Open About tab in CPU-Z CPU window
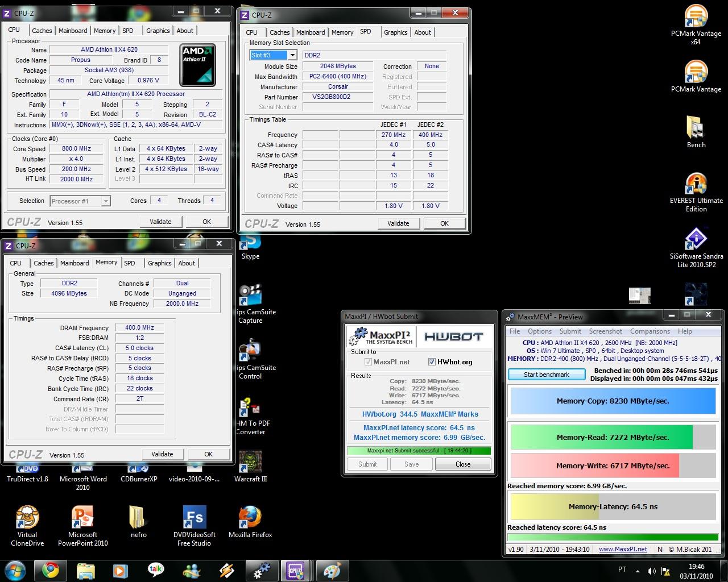 pos(185,31)
